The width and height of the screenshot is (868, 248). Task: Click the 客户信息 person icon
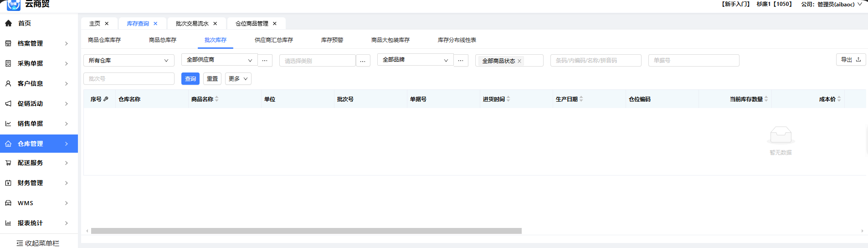[8, 83]
